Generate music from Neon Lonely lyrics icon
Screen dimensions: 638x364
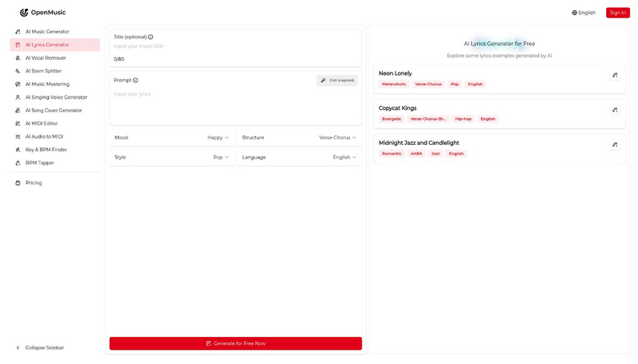(615, 75)
